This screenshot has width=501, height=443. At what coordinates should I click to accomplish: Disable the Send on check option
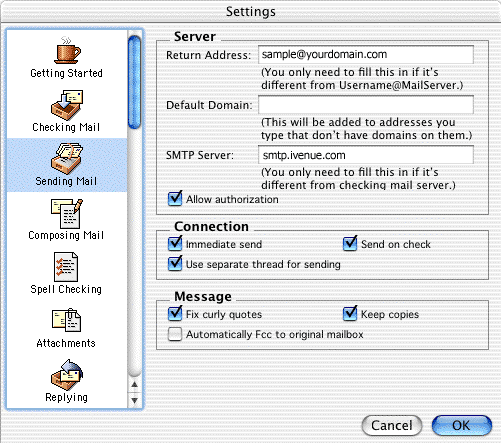pos(350,244)
